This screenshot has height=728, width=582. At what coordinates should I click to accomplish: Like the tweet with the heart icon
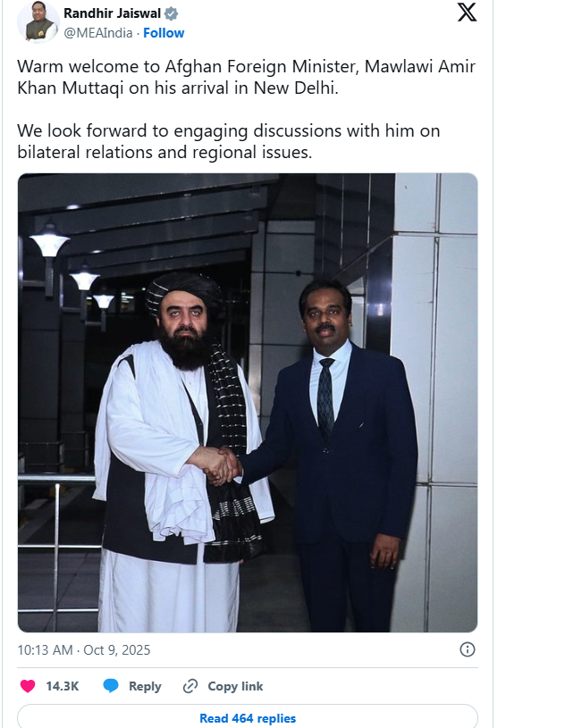coord(28,686)
